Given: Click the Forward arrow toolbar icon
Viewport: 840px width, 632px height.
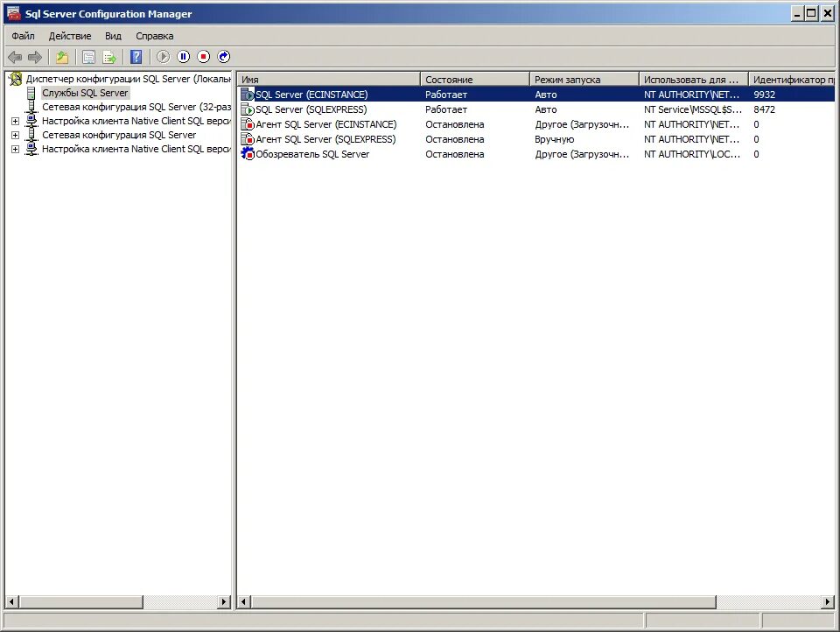Looking at the screenshot, I should (35, 56).
